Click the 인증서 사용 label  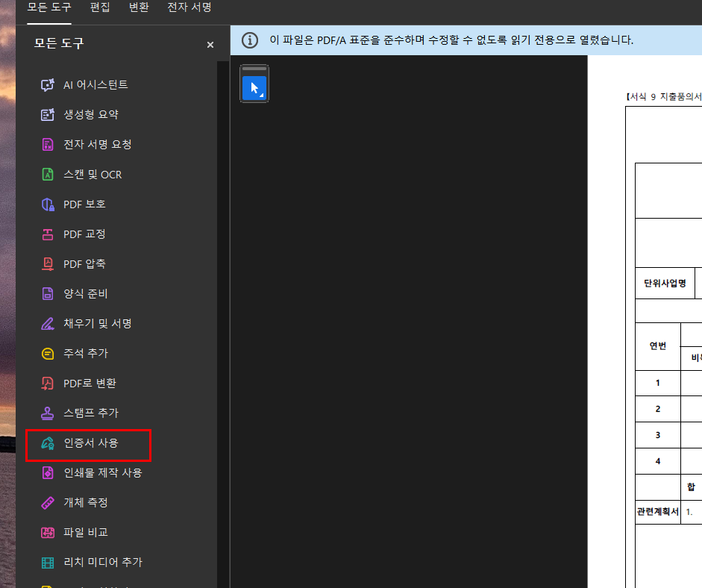tap(91, 443)
